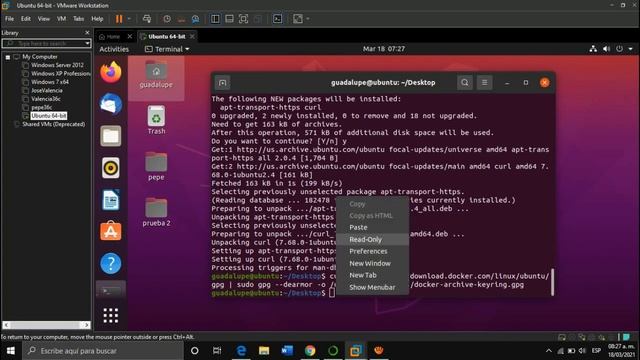The image size is (640, 360).
Task: Toggle Show Menubar in context menu
Action: tap(372, 287)
